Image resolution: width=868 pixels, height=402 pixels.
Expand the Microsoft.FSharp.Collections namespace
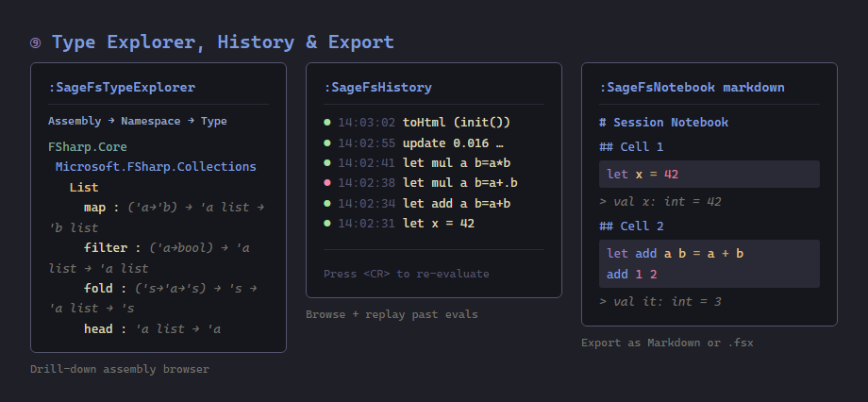point(156,167)
